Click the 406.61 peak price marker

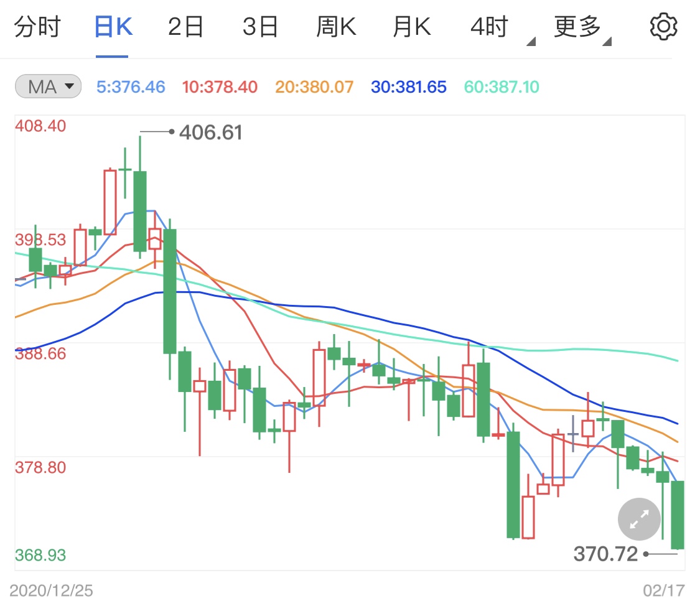[x=211, y=133]
